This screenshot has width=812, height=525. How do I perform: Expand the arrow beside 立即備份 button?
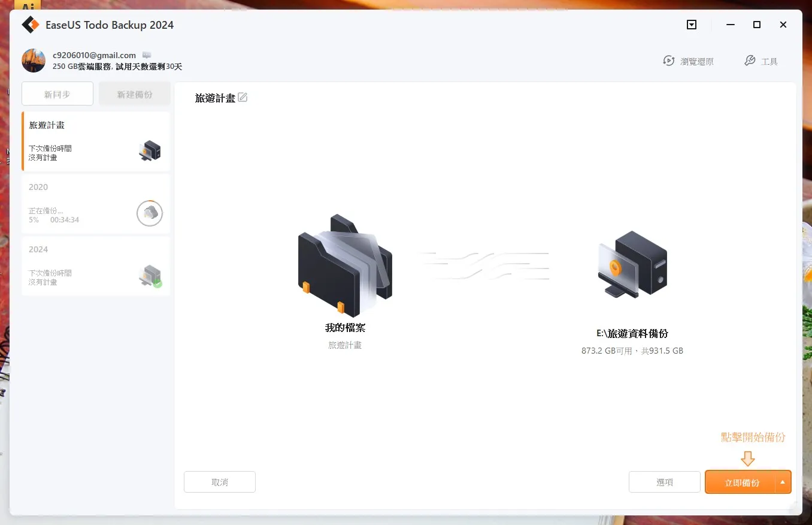click(x=783, y=482)
